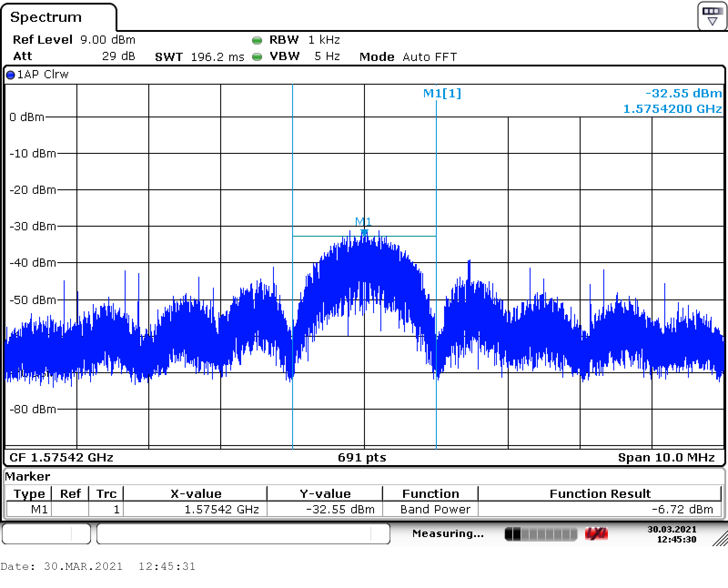Click the Mode Auto FFT setting
Viewport: 728px width, 588px height.
tap(429, 57)
